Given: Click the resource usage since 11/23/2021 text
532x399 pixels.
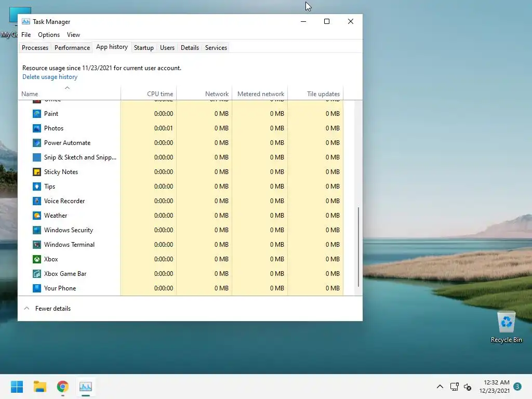Looking at the screenshot, I should pyautogui.click(x=102, y=68).
